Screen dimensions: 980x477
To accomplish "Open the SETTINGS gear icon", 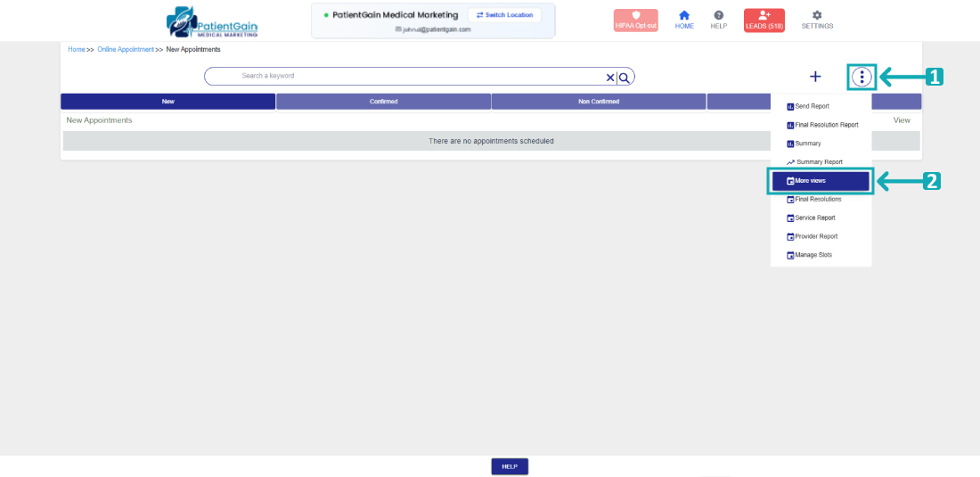I will click(x=817, y=15).
